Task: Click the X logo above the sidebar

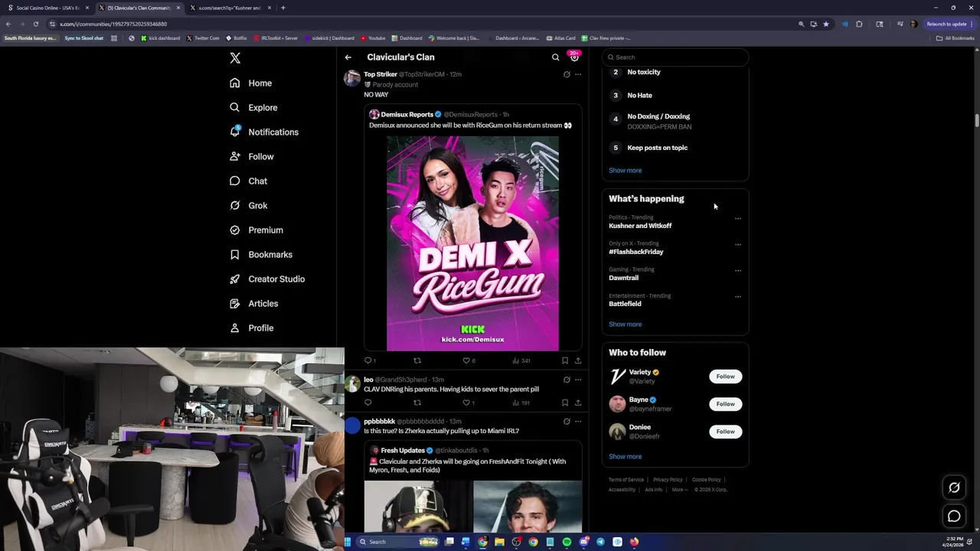Action: point(235,58)
